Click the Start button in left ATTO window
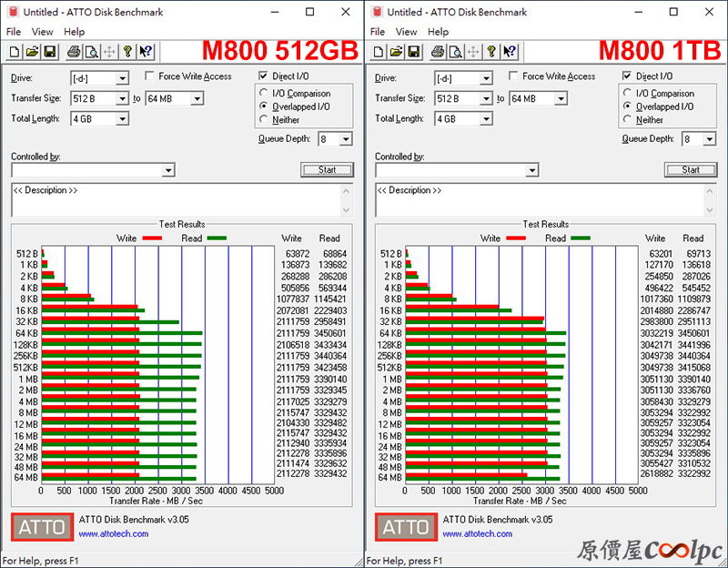The width and height of the screenshot is (728, 568). coord(327,170)
